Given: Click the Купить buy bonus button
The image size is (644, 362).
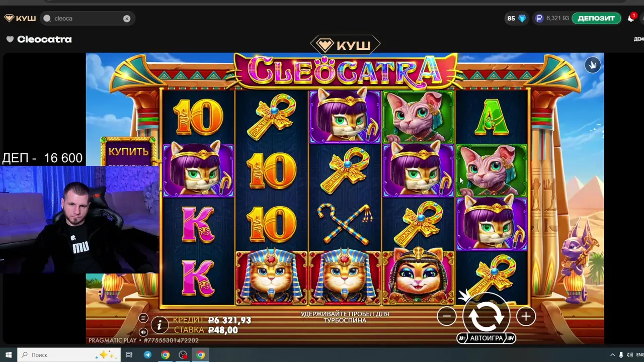Looking at the screenshot, I should [x=129, y=151].
